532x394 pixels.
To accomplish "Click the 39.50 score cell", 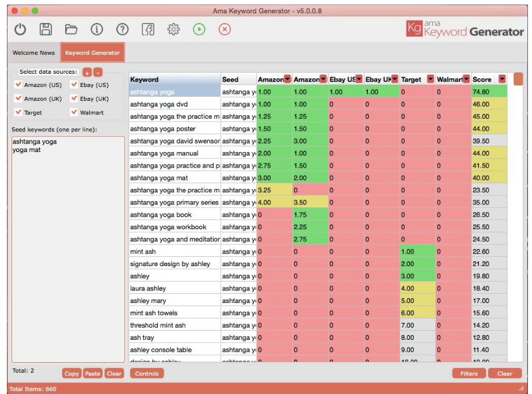I will (489, 141).
